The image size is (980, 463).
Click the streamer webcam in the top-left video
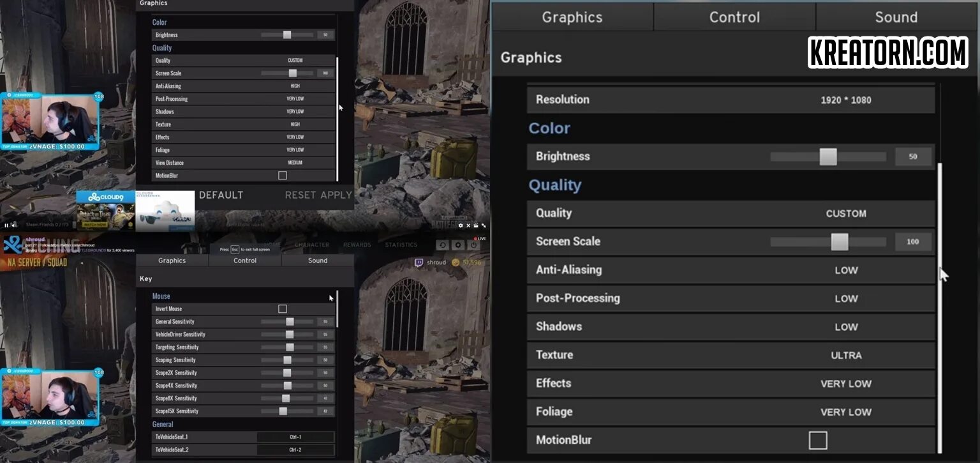50,121
